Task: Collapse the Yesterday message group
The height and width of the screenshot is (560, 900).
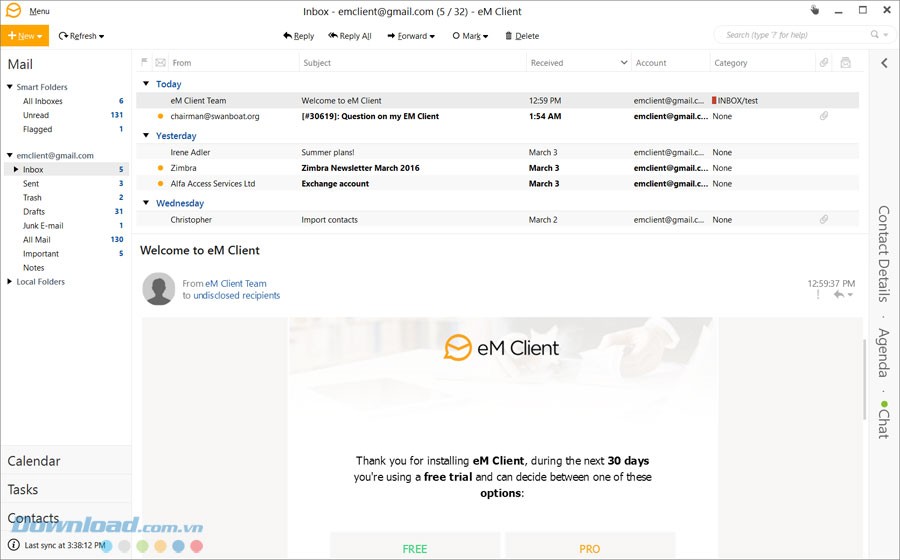Action: (146, 135)
